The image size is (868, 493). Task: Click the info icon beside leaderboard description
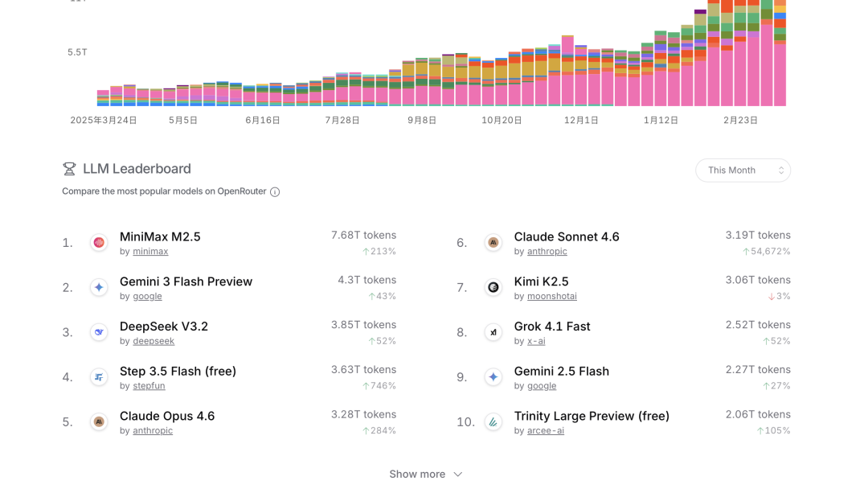click(x=275, y=192)
